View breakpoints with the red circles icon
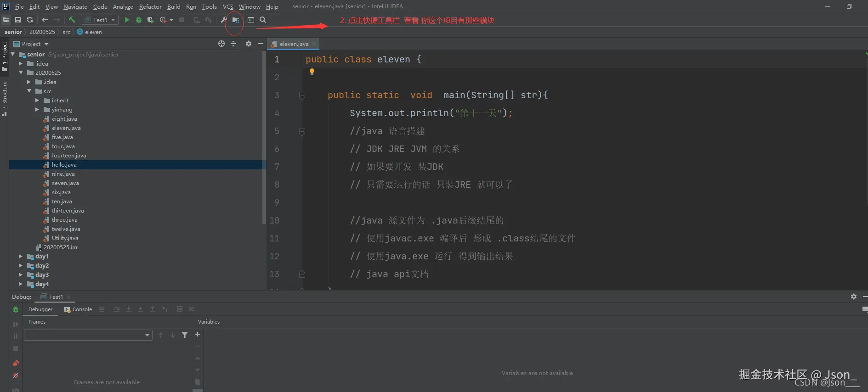 [16, 364]
